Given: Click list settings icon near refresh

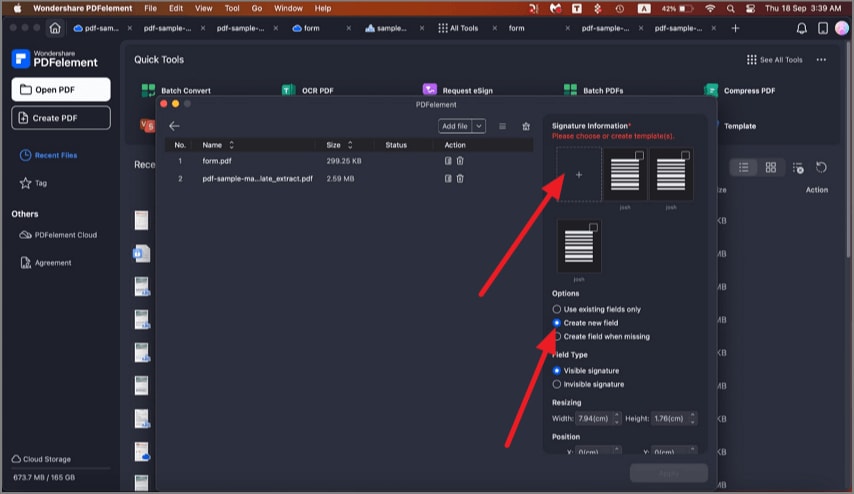Looking at the screenshot, I should pos(798,168).
